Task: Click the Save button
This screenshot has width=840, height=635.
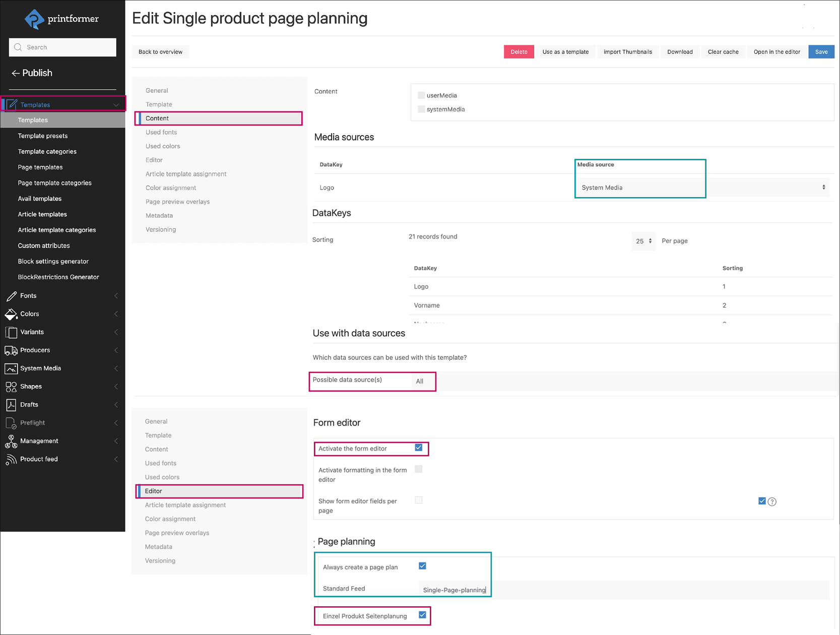Action: pyautogui.click(x=821, y=51)
